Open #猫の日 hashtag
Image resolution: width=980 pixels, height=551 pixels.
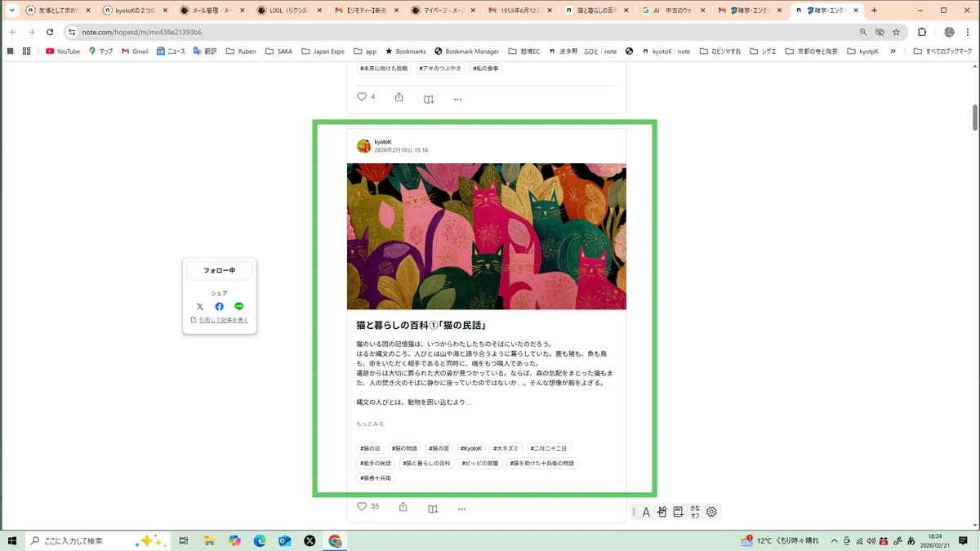pos(370,448)
